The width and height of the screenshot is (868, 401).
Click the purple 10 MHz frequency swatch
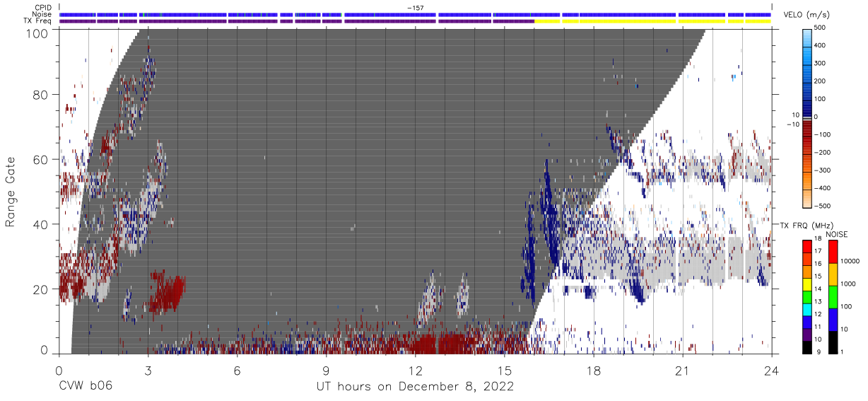[x=807, y=334]
